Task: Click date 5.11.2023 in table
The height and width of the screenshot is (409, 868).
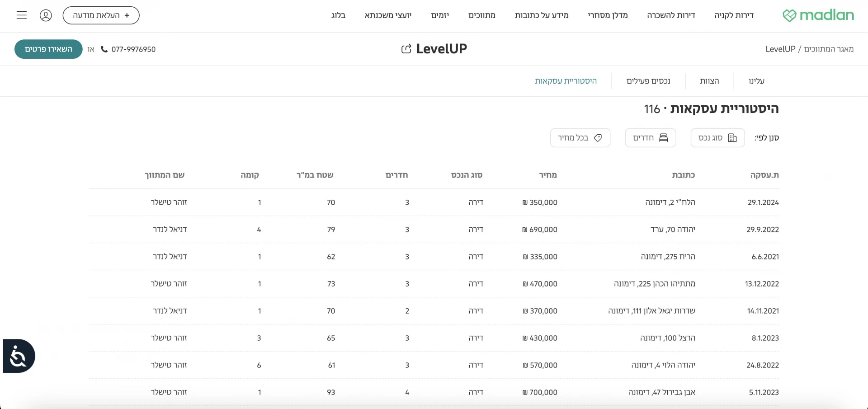Action: [764, 392]
